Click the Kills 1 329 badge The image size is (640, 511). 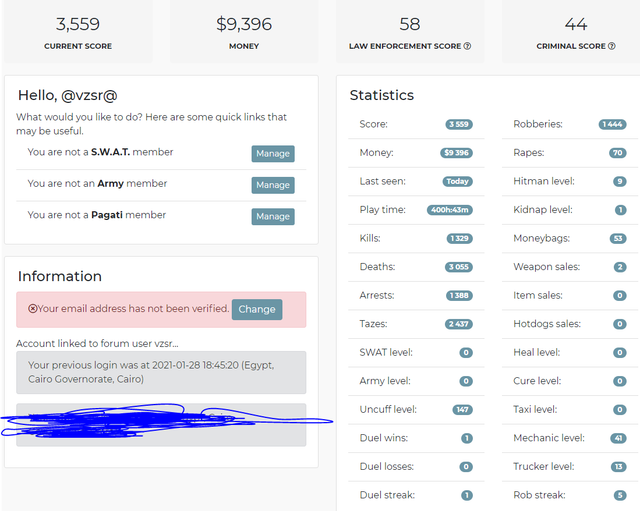[460, 238]
